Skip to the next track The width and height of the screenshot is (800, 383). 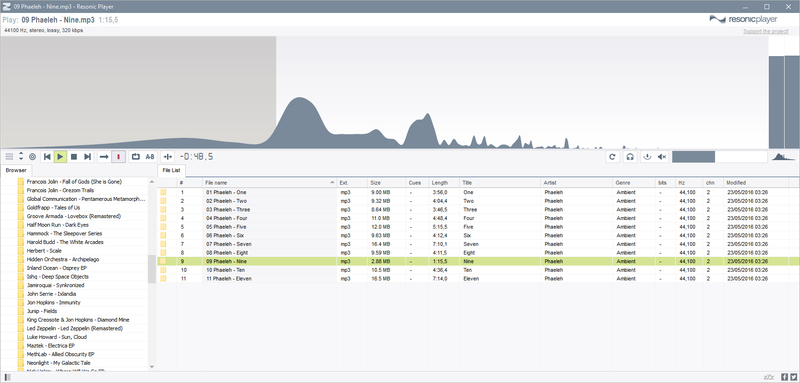click(x=87, y=157)
